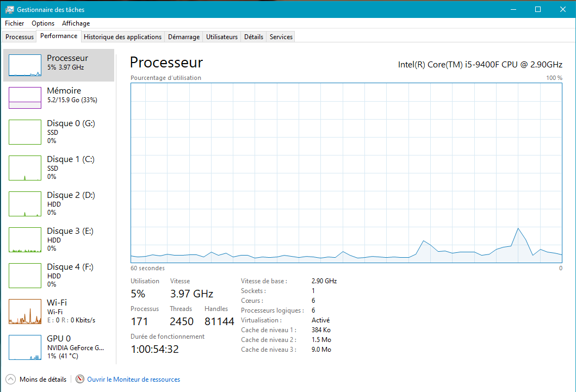Viewport: 576px width, 392px height.
Task: Switch to Historique des applications tab
Action: point(123,37)
